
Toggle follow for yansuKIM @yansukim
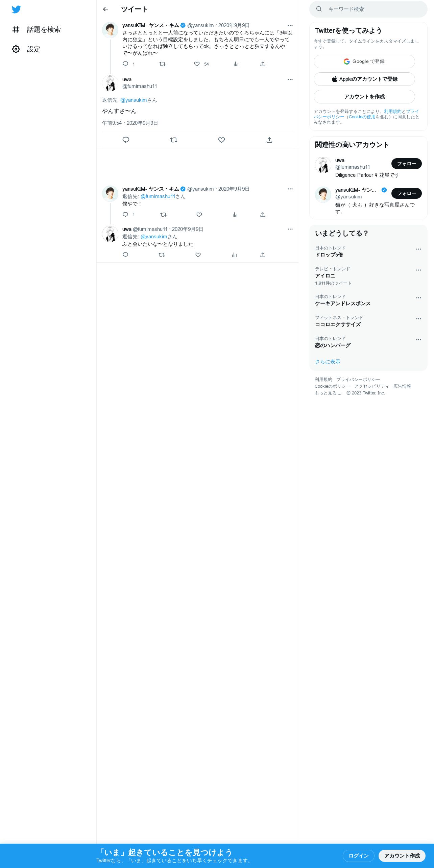pyautogui.click(x=406, y=193)
